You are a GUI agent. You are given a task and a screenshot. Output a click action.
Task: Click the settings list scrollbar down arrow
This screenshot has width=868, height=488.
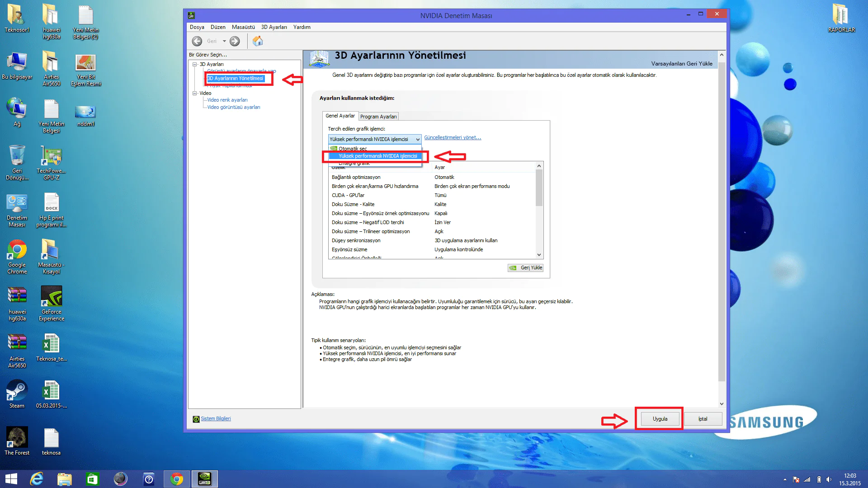click(539, 255)
